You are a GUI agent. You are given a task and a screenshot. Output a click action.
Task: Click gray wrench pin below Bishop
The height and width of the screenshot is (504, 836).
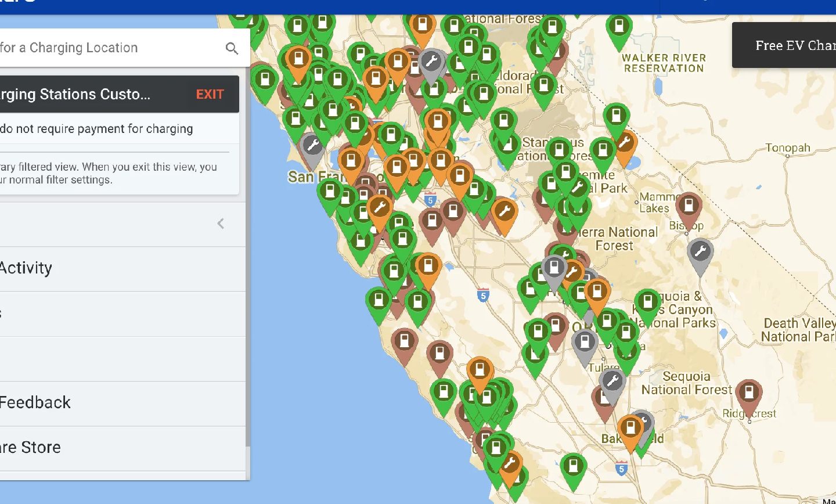coord(700,253)
